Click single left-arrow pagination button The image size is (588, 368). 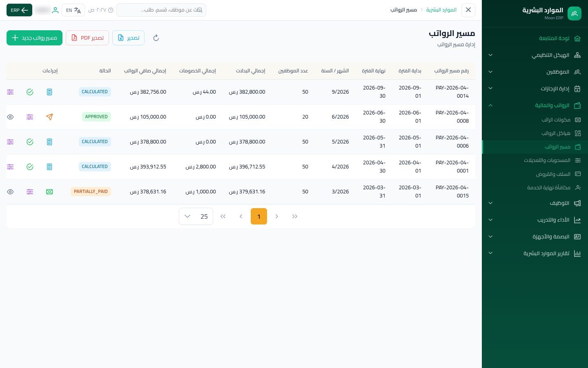coord(241,216)
